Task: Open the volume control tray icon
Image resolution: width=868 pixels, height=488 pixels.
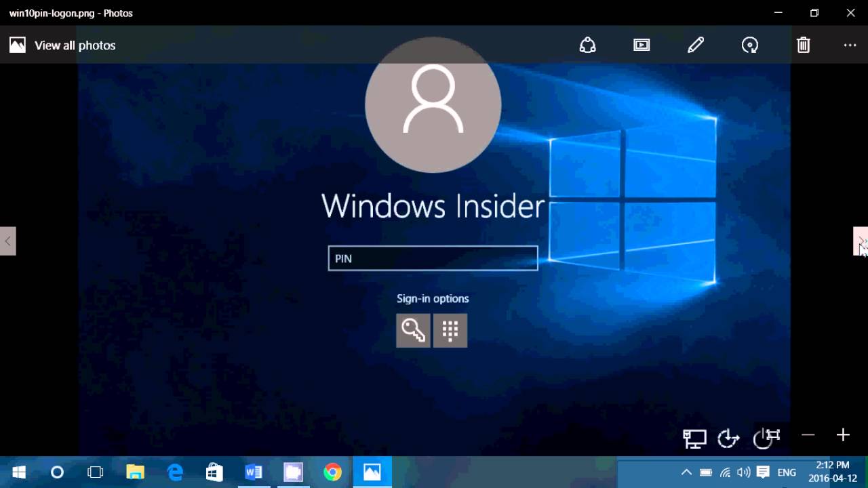Action: click(x=744, y=472)
